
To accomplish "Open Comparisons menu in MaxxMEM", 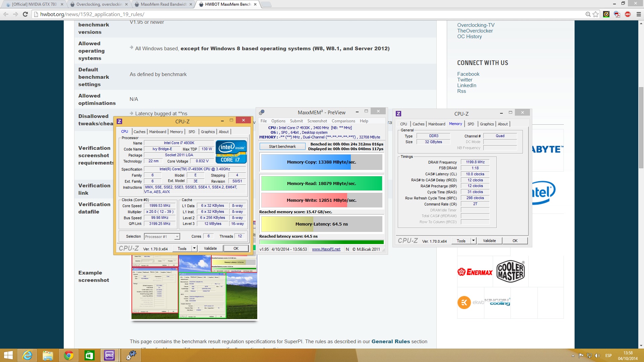I will (343, 121).
